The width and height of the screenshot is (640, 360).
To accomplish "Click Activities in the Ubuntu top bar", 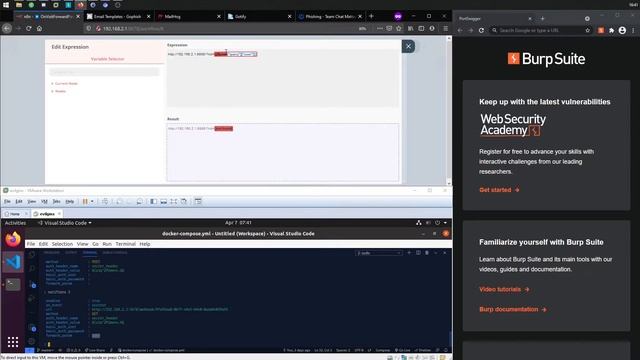I will click(x=16, y=223).
